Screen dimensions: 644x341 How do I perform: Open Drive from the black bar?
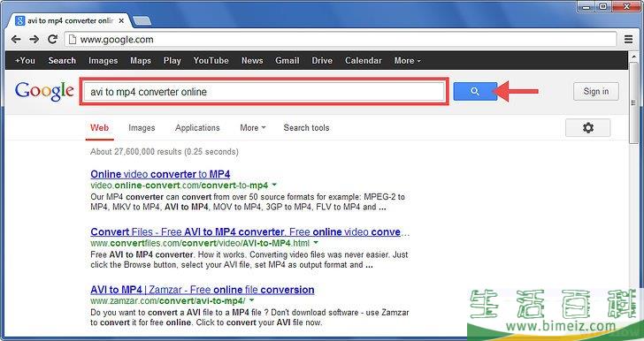coord(322,60)
